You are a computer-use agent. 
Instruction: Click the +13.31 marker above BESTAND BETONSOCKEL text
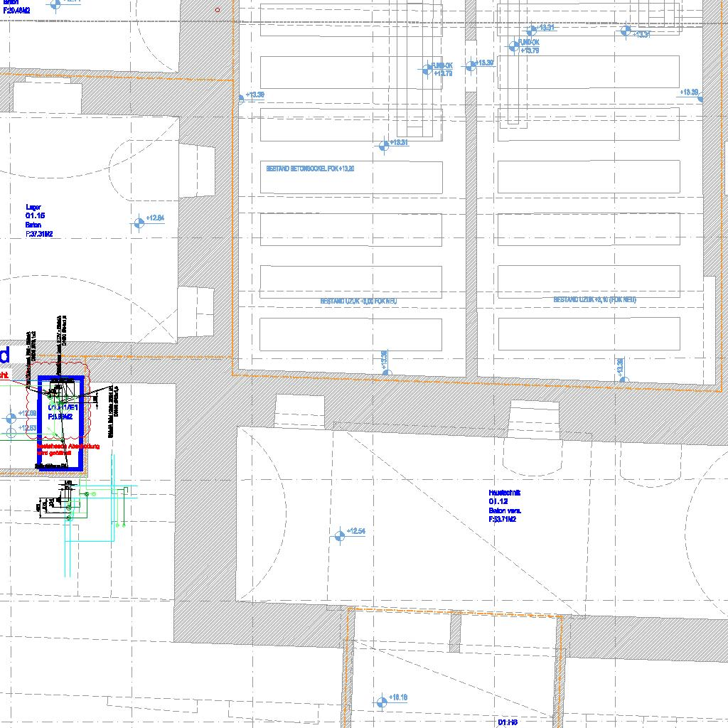[x=385, y=146]
